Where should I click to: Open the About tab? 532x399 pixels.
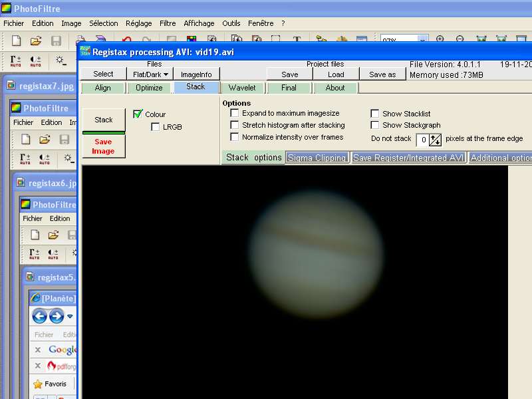point(335,88)
